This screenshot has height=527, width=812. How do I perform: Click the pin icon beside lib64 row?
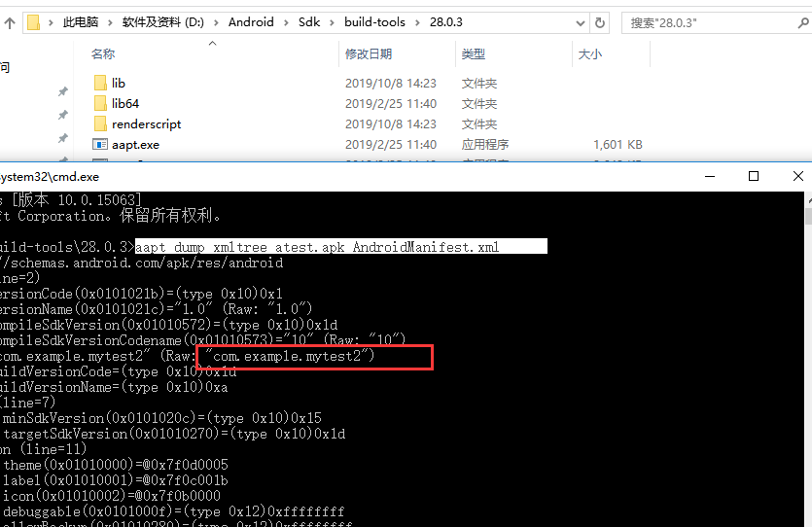pos(62,115)
